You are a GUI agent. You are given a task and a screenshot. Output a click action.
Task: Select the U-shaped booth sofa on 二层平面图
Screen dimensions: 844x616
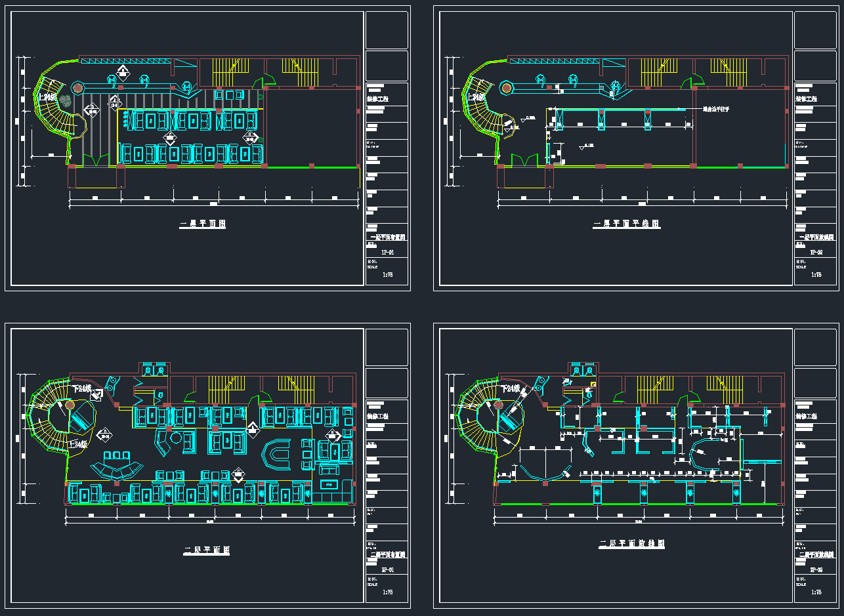(x=276, y=455)
